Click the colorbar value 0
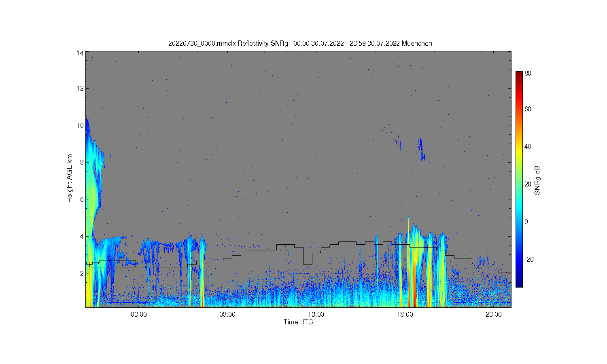 tap(526, 222)
